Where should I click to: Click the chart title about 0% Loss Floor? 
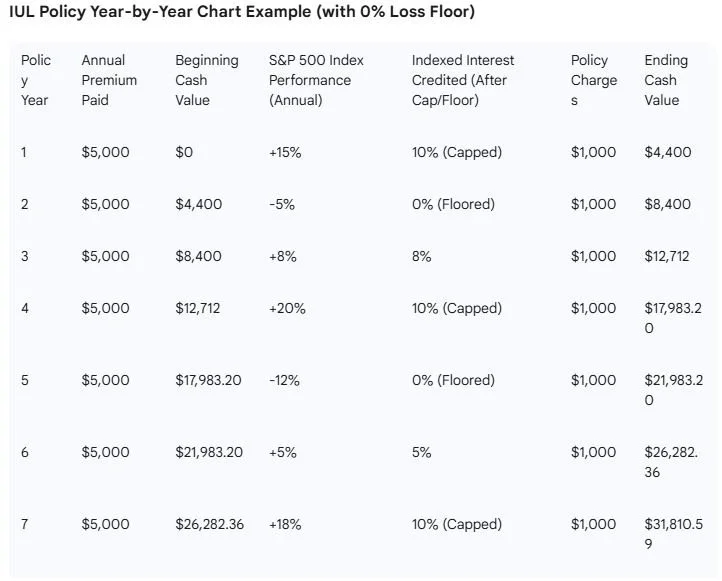(x=242, y=12)
